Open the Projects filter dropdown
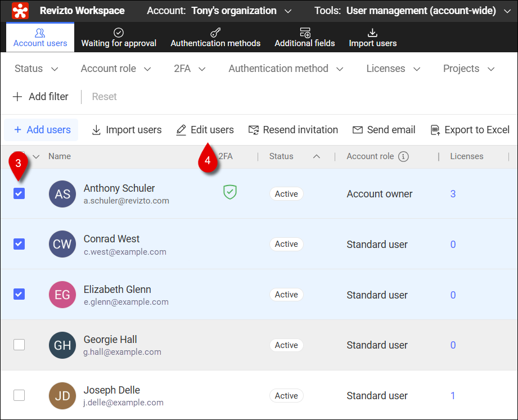This screenshot has height=420, width=518. 469,69
